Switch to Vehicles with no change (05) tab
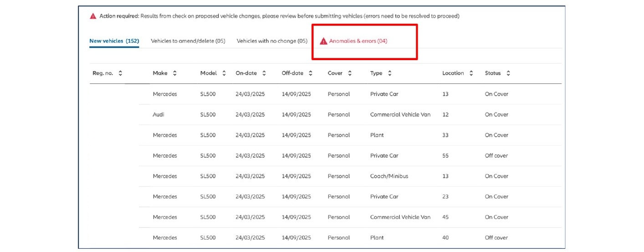This screenshot has width=644, height=252. coord(272,41)
